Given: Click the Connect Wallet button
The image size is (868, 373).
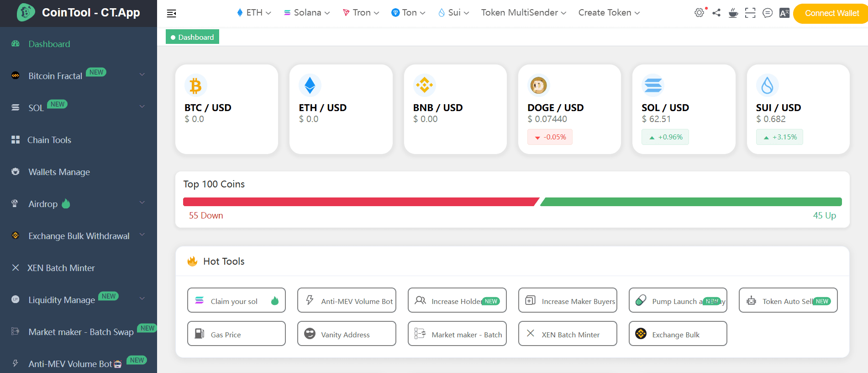Looking at the screenshot, I should (831, 13).
